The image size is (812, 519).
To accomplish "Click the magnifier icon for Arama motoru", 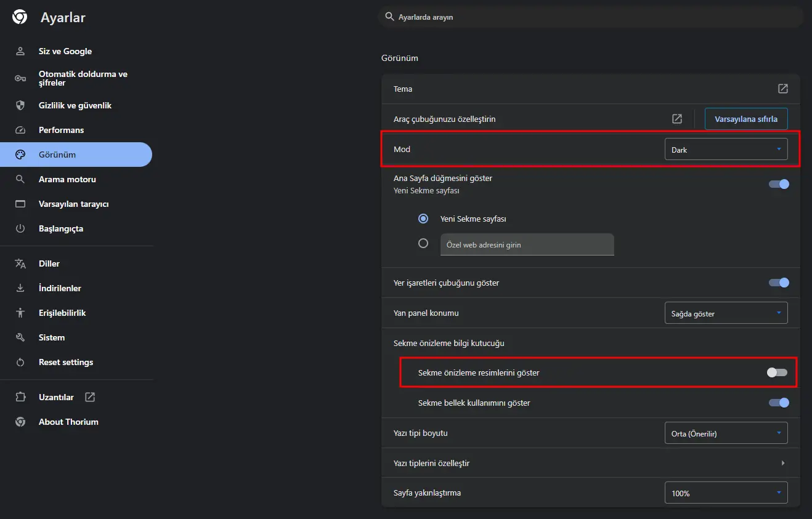I will coord(20,179).
